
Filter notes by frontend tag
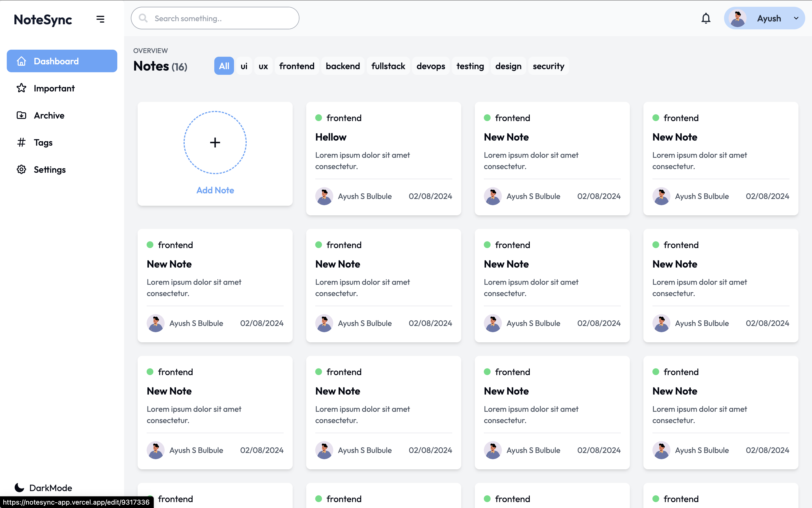click(297, 66)
